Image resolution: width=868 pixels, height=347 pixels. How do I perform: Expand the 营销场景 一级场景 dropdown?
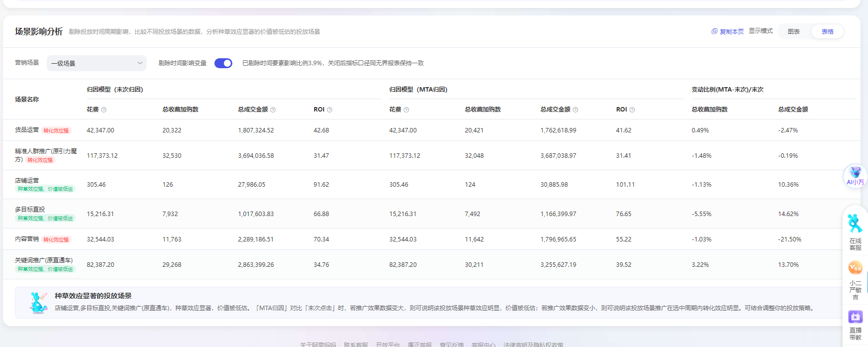(x=97, y=63)
